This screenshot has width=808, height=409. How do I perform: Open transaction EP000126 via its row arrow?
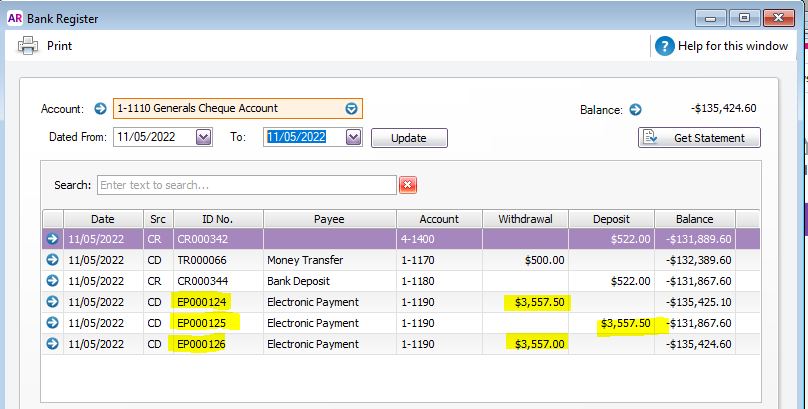(52, 344)
